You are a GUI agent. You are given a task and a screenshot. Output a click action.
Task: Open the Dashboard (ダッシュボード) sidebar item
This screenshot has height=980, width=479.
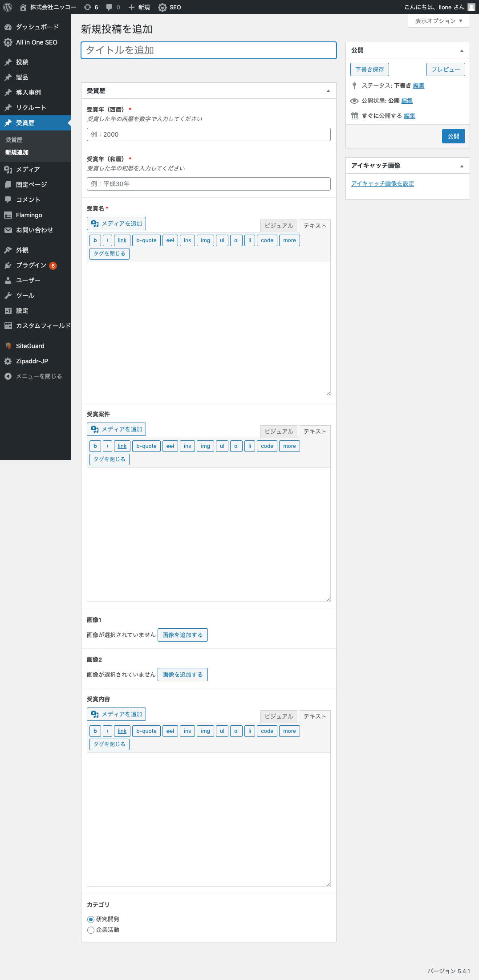coord(37,27)
